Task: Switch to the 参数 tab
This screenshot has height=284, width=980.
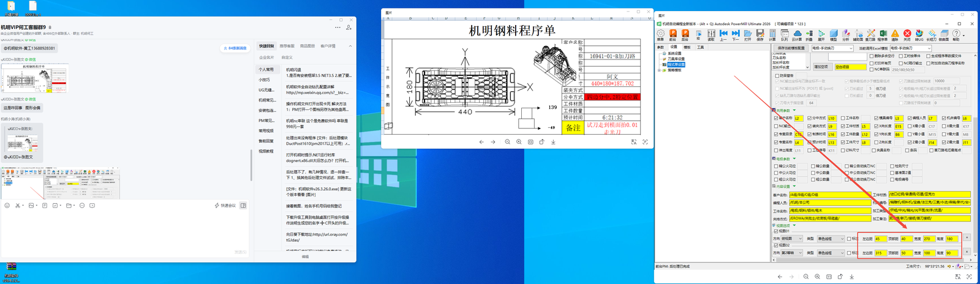Action: 660,47
